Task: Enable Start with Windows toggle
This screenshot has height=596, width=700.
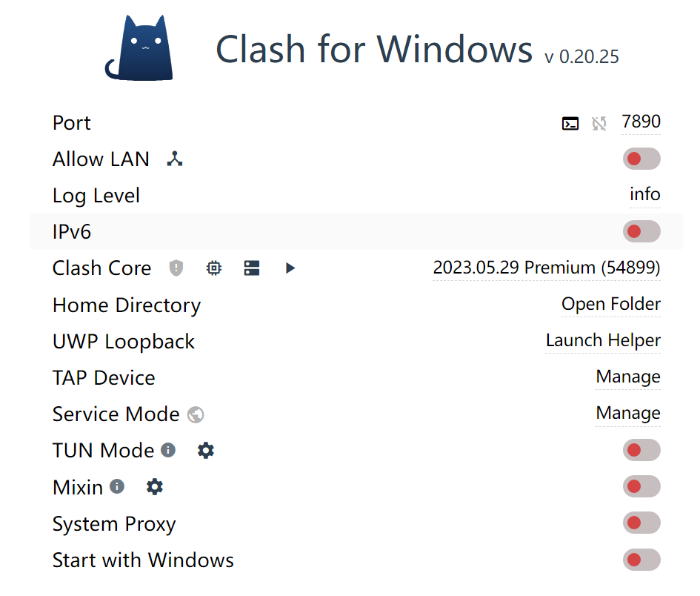Action: click(x=641, y=560)
